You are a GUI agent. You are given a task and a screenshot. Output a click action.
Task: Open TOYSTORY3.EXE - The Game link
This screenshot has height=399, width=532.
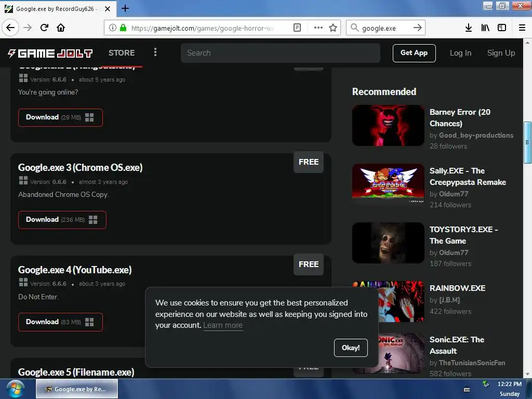click(463, 235)
